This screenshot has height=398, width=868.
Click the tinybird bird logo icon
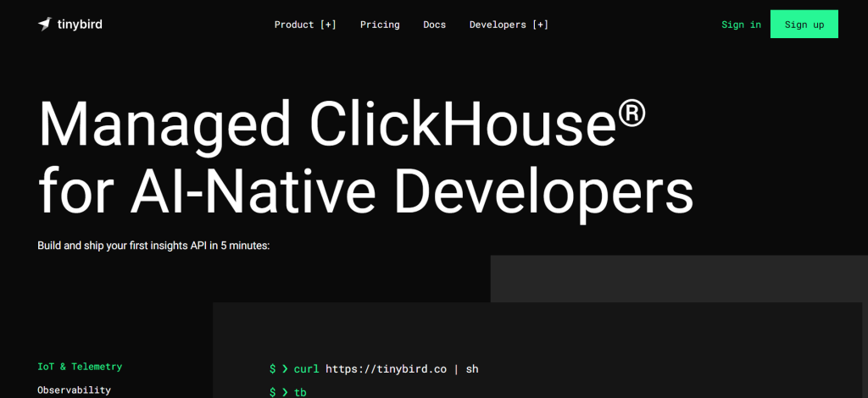click(x=45, y=25)
